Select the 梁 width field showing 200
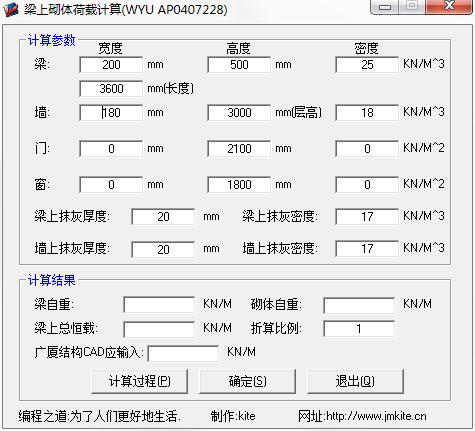This screenshot has height=431, width=475. point(111,65)
